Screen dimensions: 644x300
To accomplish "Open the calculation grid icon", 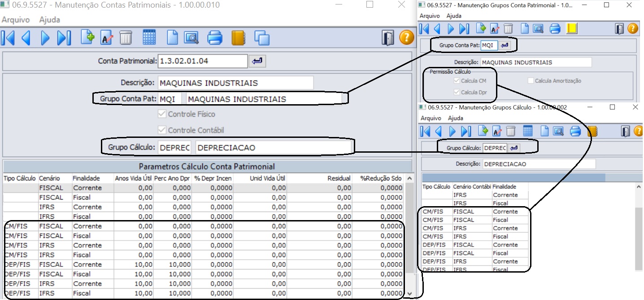I will pos(149,38).
